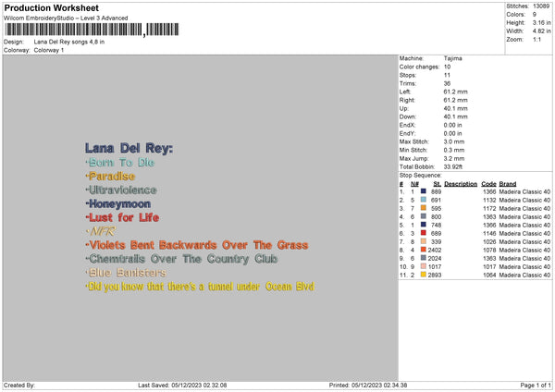Screen dimensions: 555x392
Task: Click the yellow 'tunnel under Ocean Blvd' line
Action: (201, 287)
